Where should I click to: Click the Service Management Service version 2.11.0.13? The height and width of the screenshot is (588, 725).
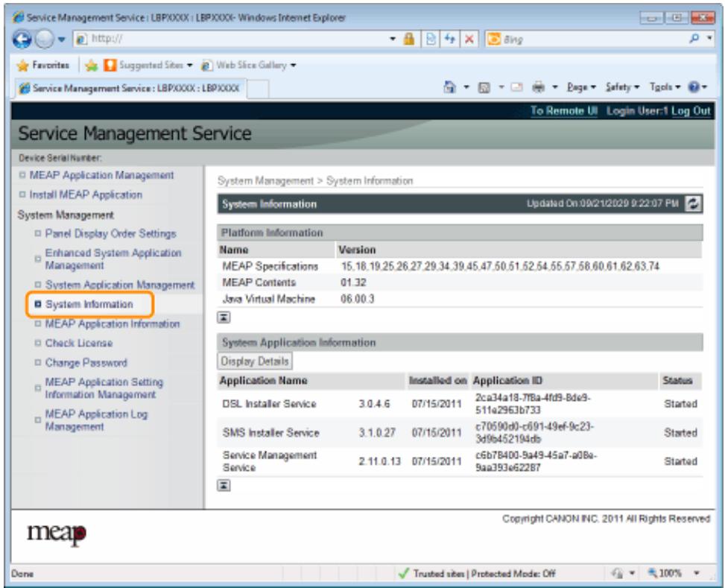click(379, 461)
